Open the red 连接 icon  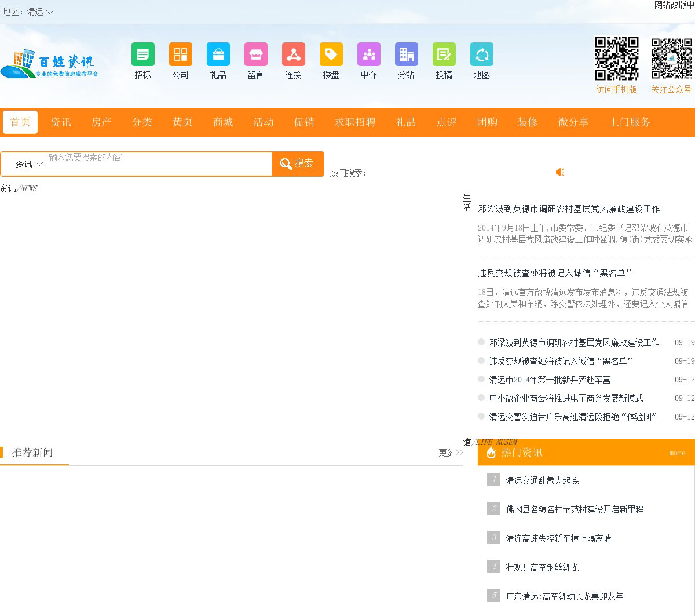coord(293,54)
